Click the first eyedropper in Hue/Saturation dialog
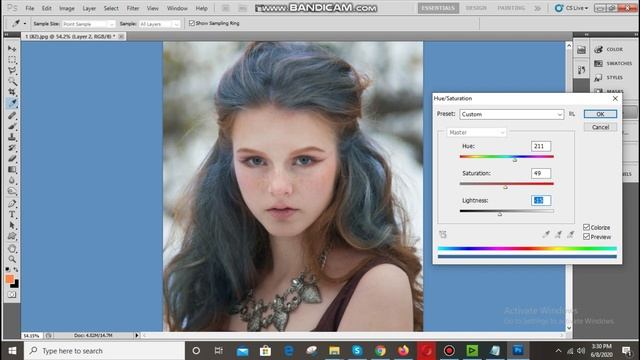This screenshot has width=640, height=360. (546, 234)
